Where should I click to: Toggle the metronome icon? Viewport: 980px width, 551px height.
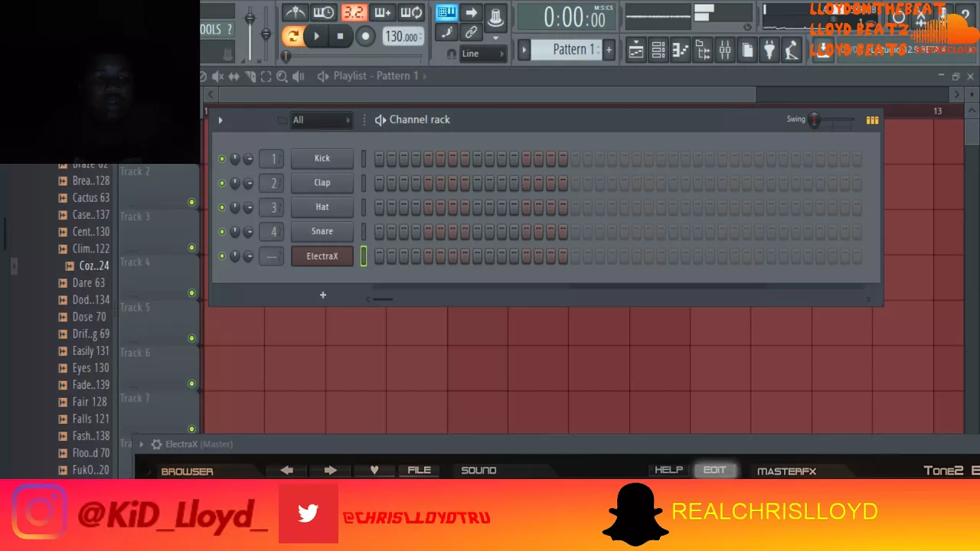[295, 12]
